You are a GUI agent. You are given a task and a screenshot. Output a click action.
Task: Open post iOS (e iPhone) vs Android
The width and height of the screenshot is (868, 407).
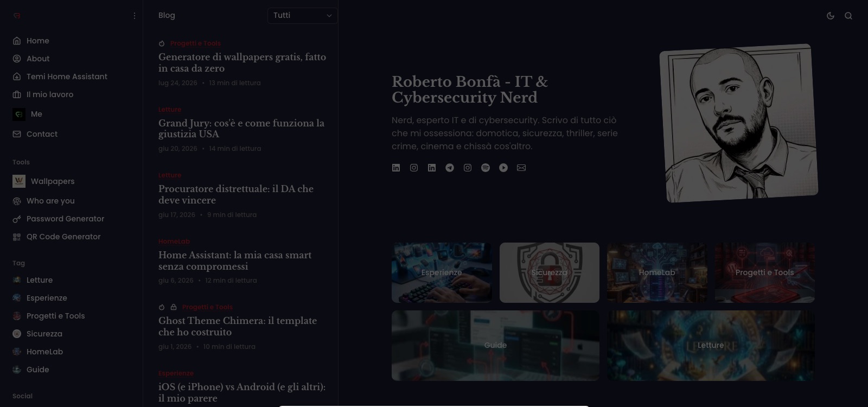click(x=242, y=392)
